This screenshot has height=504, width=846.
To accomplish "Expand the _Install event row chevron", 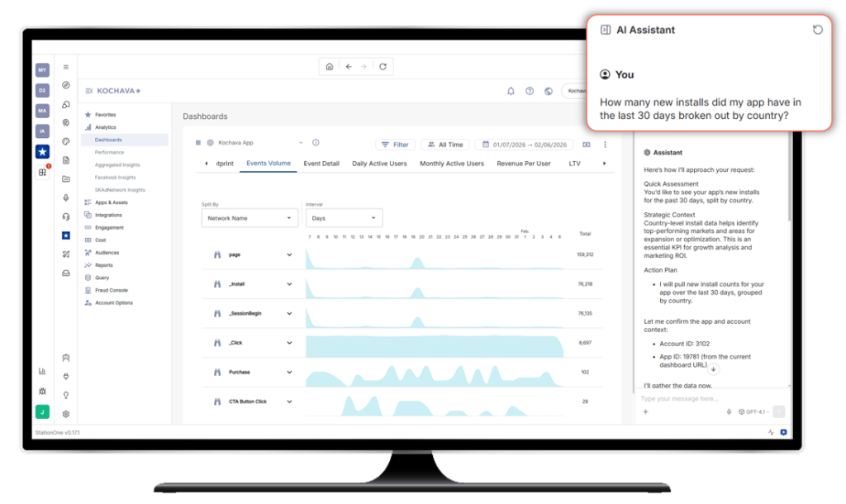I will click(x=289, y=284).
